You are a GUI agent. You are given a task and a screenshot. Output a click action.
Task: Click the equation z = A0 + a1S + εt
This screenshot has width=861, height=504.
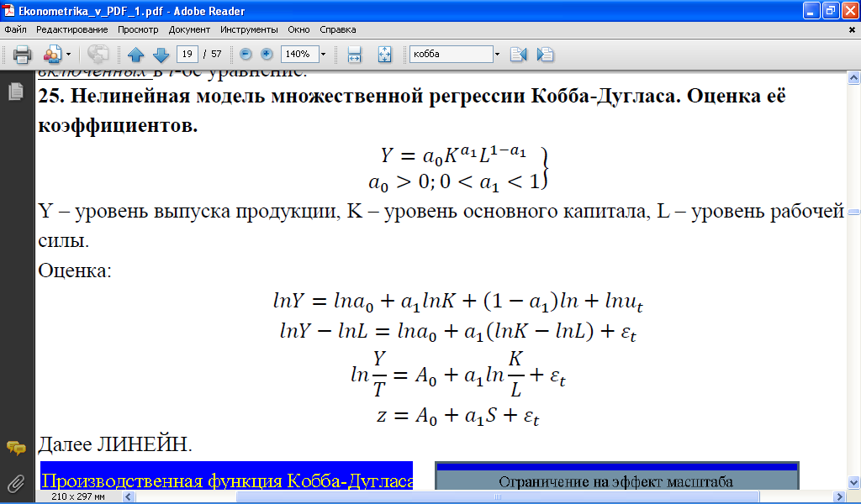[x=458, y=417]
